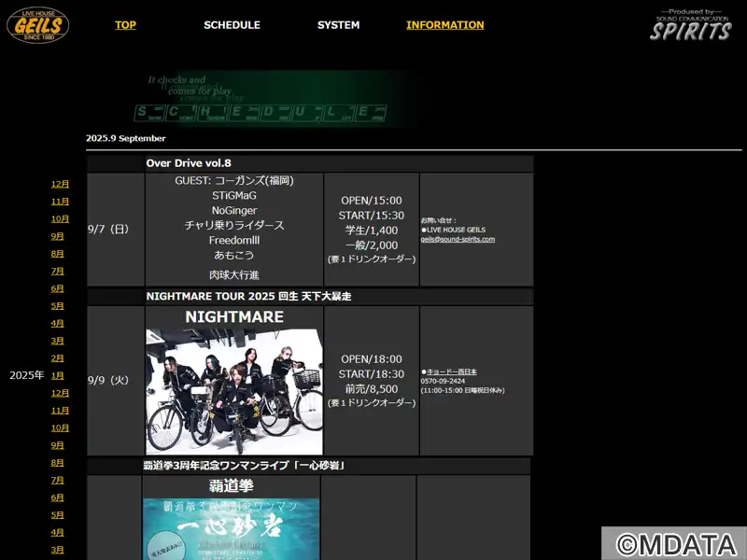Screen dimensions: 747x560
Task: Open the 2025 6月 schedule link
Action: [x=57, y=288]
